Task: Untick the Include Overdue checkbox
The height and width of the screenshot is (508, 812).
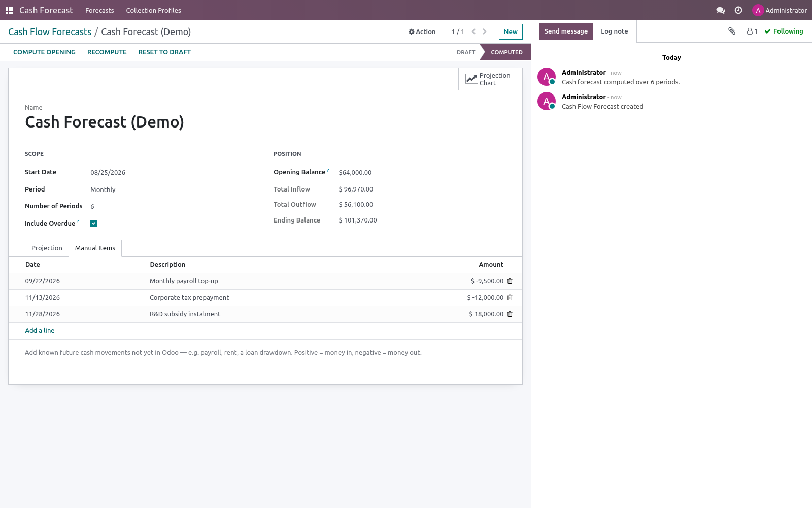Action: [x=93, y=223]
